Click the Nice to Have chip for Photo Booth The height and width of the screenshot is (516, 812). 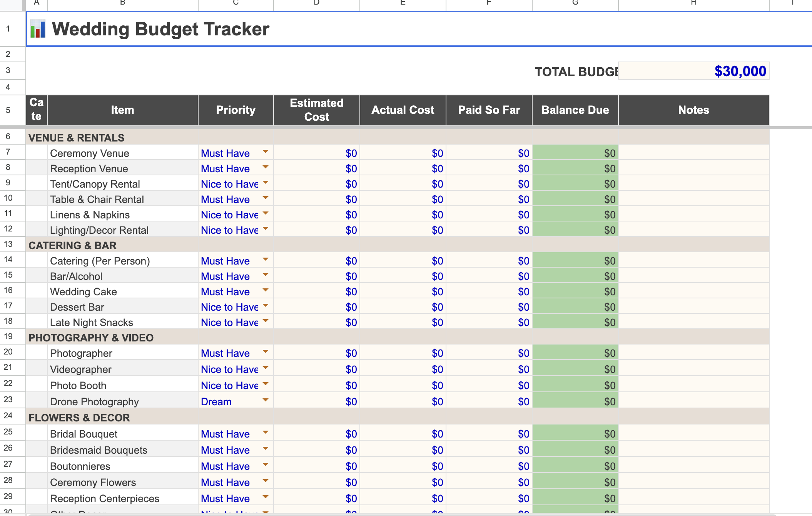pos(229,385)
